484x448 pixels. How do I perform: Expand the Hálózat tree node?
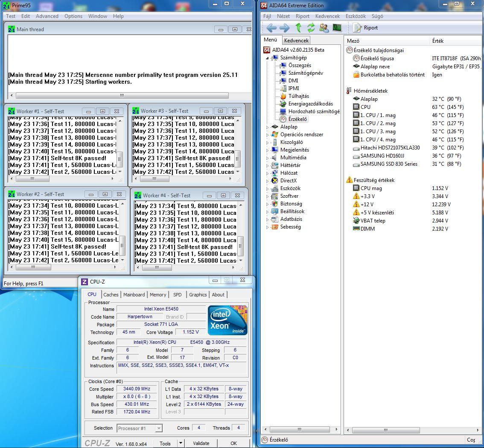coord(267,173)
